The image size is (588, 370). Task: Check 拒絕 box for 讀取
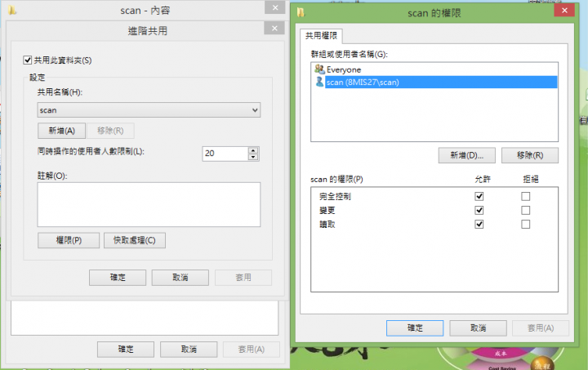point(525,224)
